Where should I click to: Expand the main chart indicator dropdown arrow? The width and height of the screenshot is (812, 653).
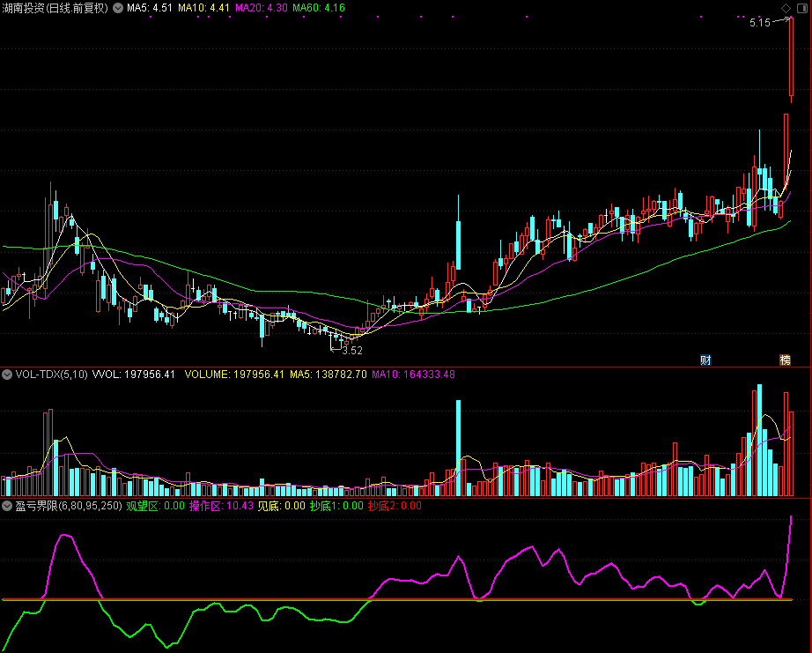point(118,8)
